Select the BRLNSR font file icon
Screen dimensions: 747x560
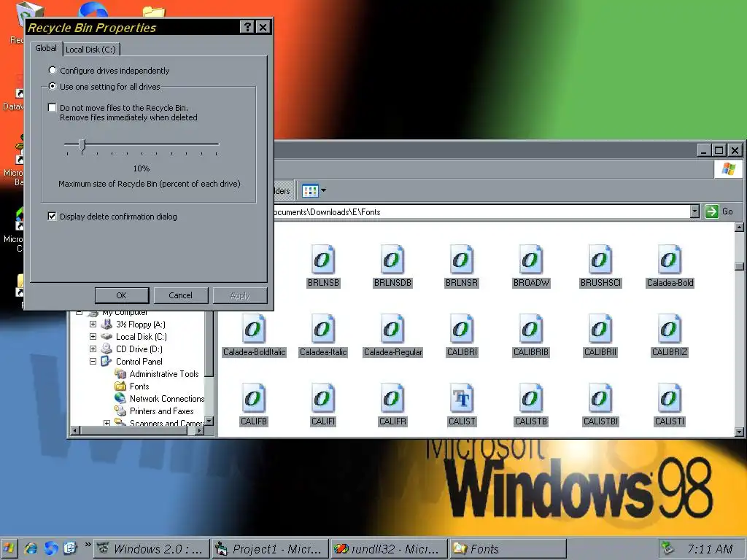tap(462, 260)
